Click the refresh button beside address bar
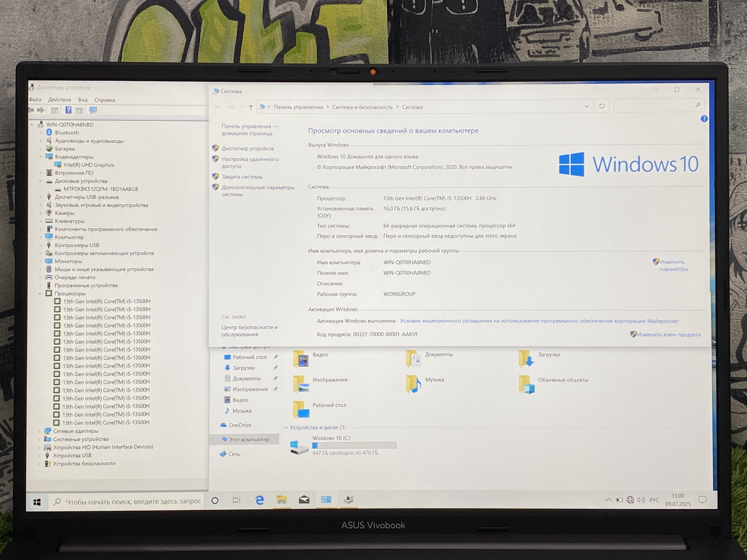 (601, 106)
